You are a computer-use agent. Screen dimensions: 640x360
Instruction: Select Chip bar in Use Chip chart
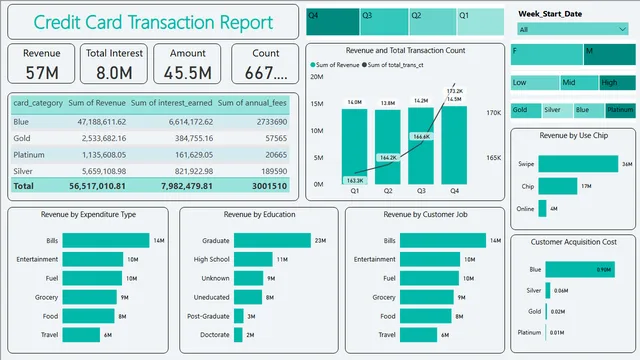[x=558, y=186]
